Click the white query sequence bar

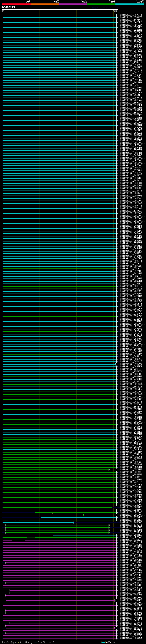[x=60, y=9]
